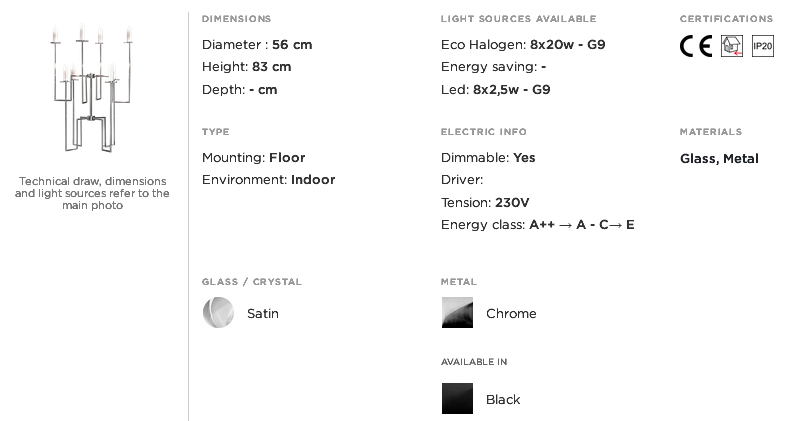
Task: Click the technical draw caption text
Action: (x=92, y=193)
